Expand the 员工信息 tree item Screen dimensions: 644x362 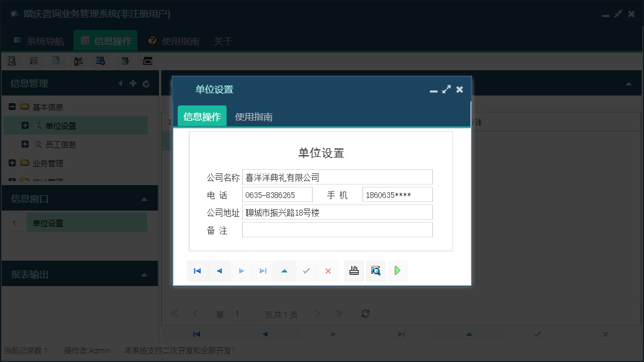[25, 144]
